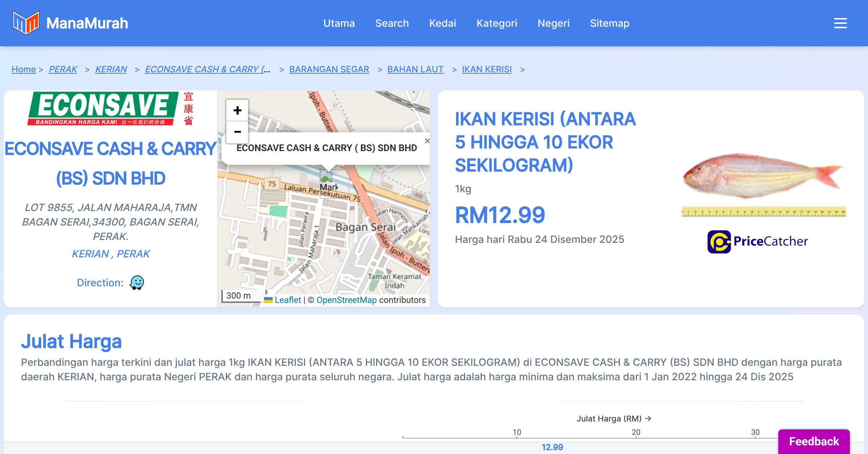Open the Utama menu item
The image size is (868, 454).
pos(339,23)
